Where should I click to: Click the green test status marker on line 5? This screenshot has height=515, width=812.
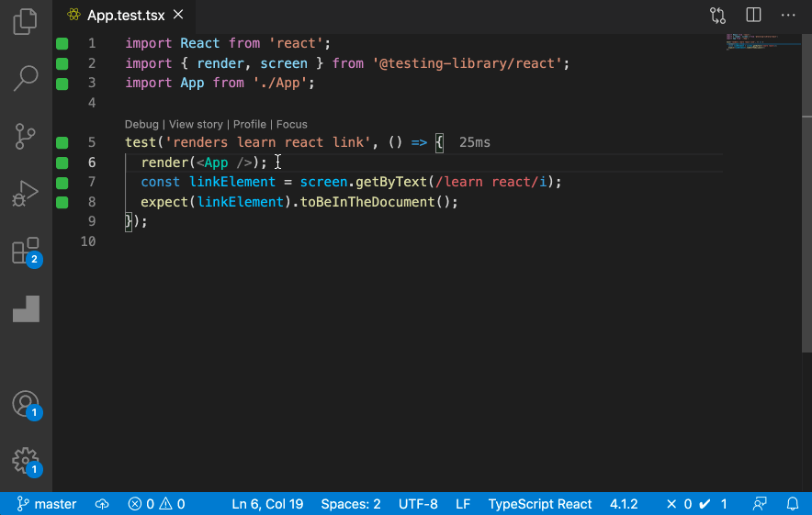[x=62, y=143]
